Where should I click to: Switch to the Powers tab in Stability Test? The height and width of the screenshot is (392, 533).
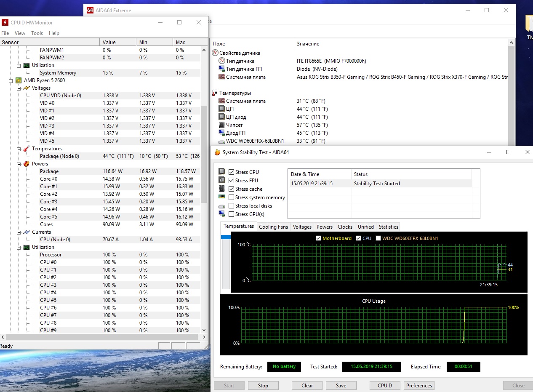click(325, 227)
